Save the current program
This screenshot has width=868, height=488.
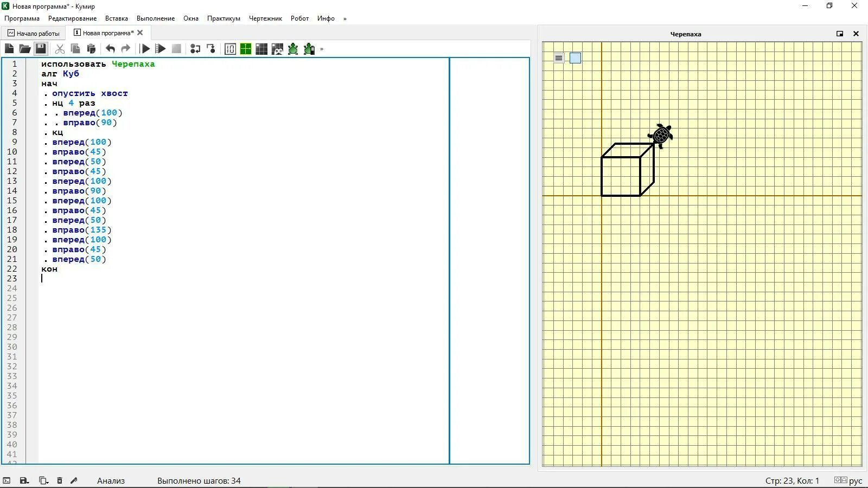click(x=41, y=49)
